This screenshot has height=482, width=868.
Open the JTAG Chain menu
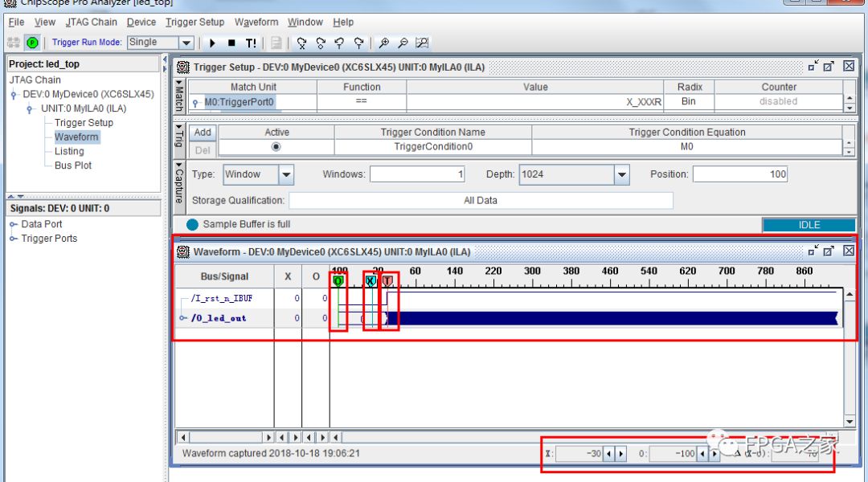coord(92,22)
